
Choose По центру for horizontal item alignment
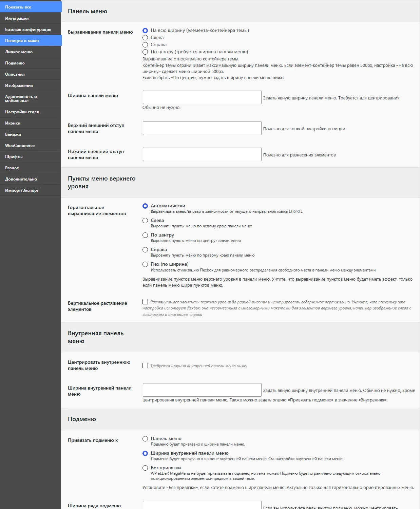pos(145,235)
